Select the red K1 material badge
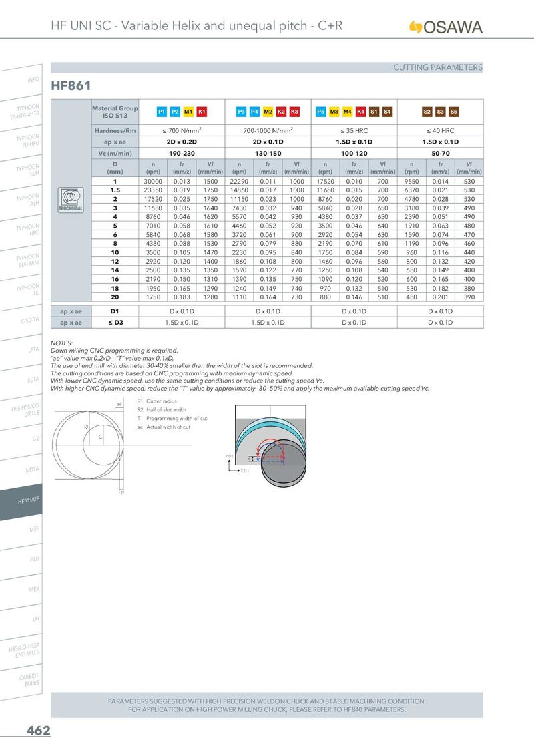 point(202,112)
